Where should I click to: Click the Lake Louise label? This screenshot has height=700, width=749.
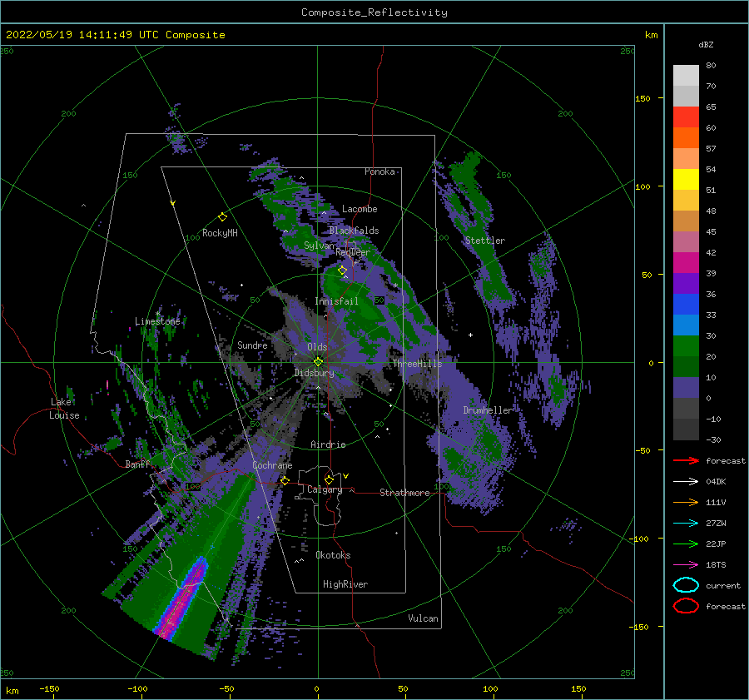coord(64,409)
